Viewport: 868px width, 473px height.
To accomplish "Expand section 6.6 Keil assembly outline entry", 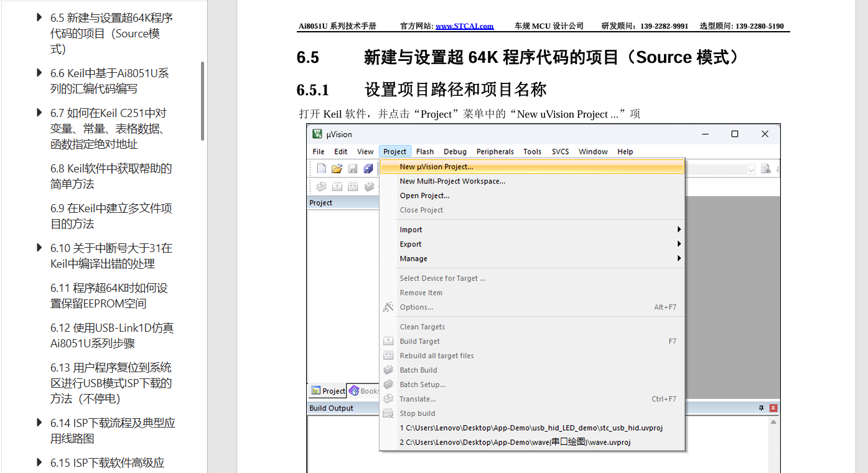I will point(40,73).
